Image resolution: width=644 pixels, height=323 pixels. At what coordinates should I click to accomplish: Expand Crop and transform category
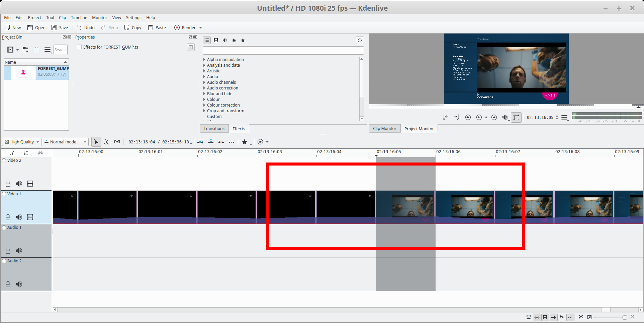click(204, 111)
